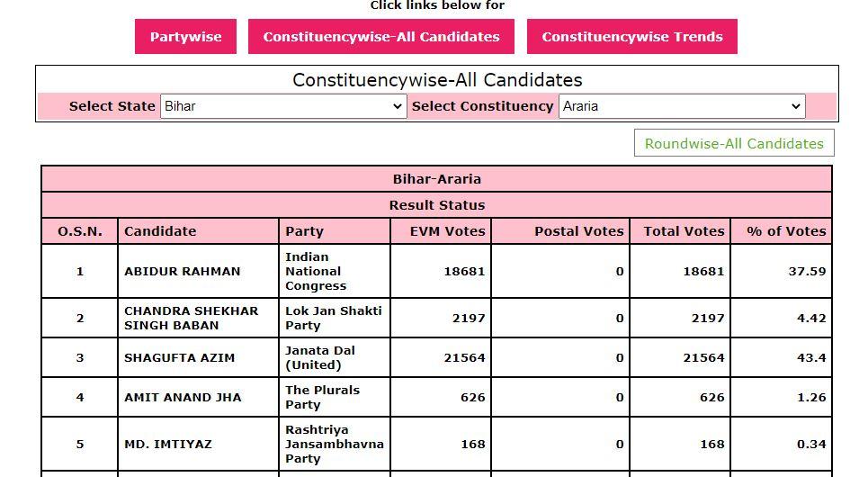Expand the Select Constituency dropdown
The width and height of the screenshot is (868, 477).
point(681,106)
